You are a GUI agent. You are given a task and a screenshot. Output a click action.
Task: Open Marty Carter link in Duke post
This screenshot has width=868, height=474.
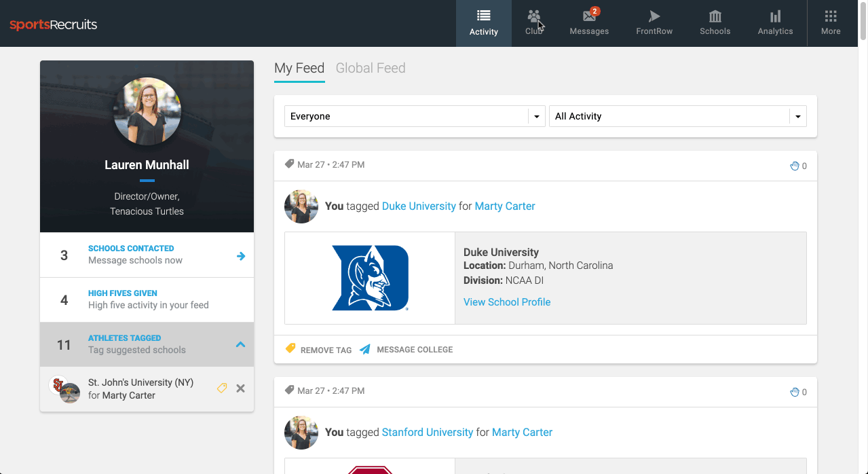pos(505,206)
